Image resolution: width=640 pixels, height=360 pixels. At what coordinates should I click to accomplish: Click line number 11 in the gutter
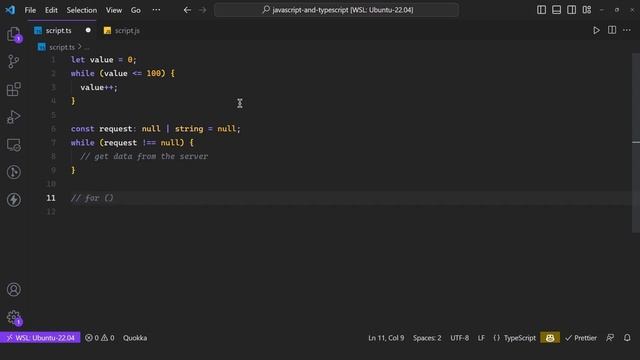click(x=51, y=198)
